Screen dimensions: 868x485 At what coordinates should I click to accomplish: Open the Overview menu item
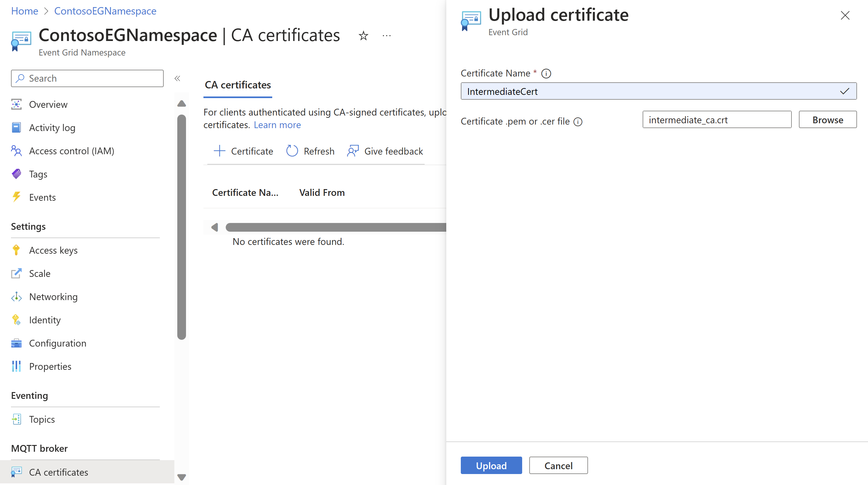click(48, 105)
